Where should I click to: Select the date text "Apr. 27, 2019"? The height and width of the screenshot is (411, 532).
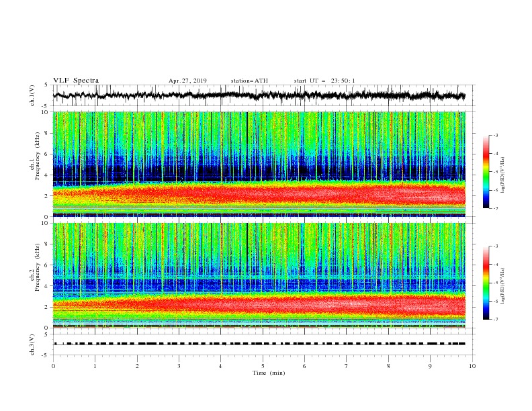tap(187, 81)
